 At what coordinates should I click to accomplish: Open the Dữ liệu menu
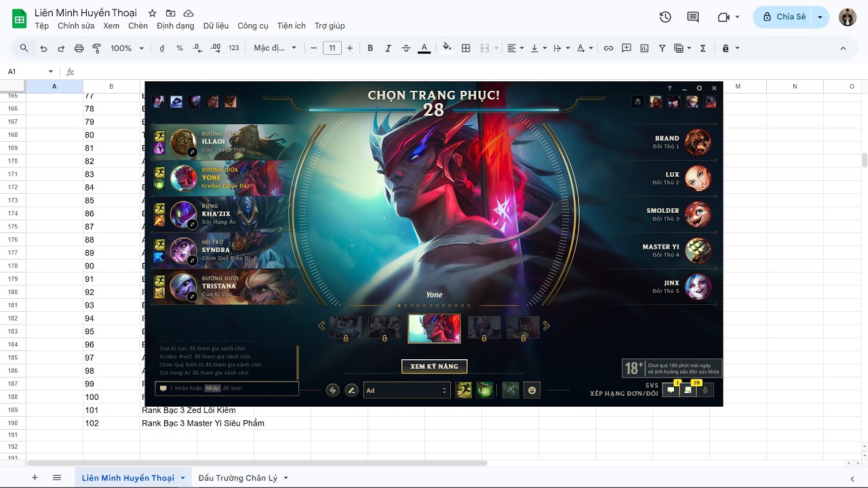[216, 26]
